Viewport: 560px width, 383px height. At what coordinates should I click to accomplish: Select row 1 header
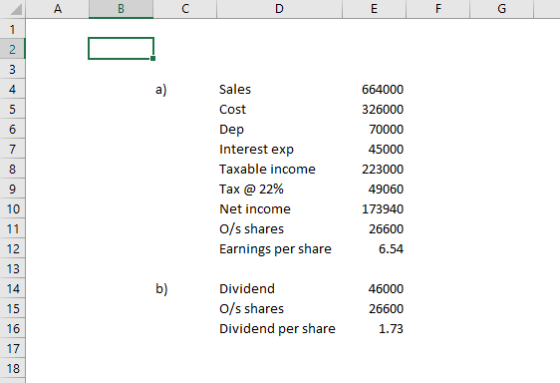(12, 29)
